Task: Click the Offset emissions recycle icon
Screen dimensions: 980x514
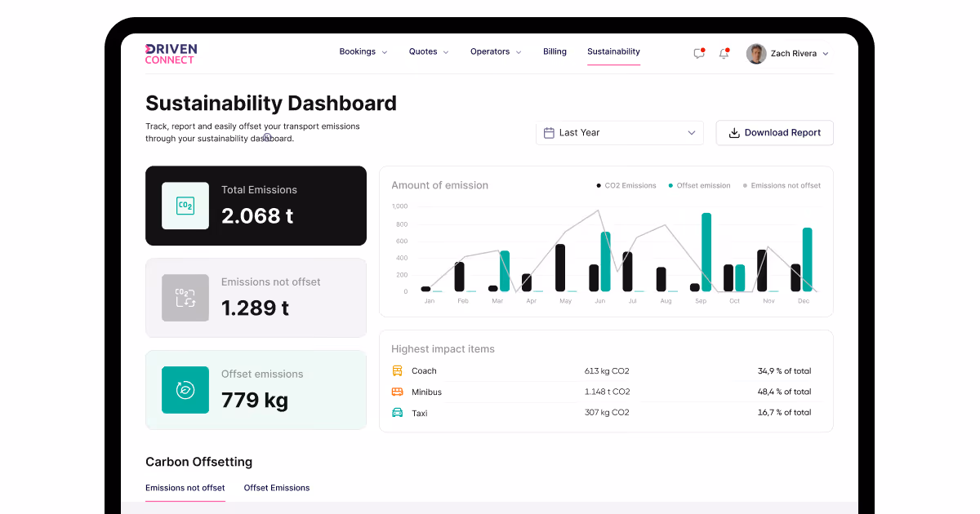Action: (185, 390)
